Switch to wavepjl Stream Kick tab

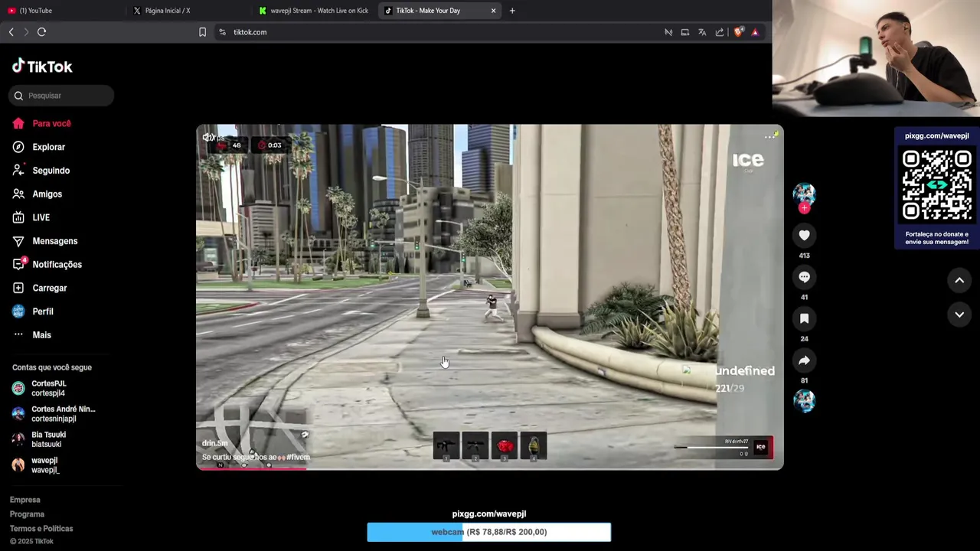coord(314,11)
